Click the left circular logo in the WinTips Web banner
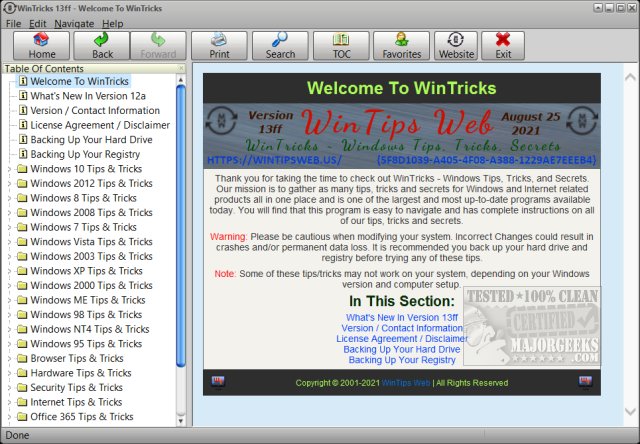 click(221, 120)
